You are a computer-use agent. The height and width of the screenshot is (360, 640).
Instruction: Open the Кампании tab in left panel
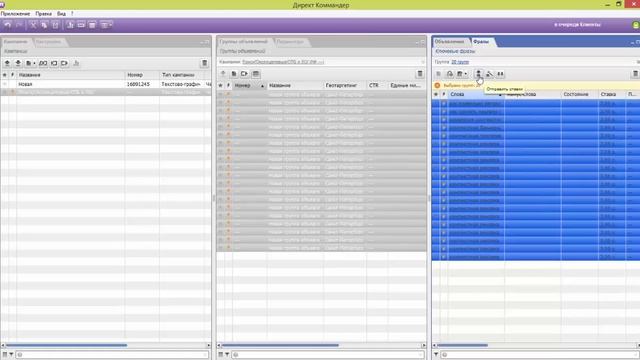16,42
